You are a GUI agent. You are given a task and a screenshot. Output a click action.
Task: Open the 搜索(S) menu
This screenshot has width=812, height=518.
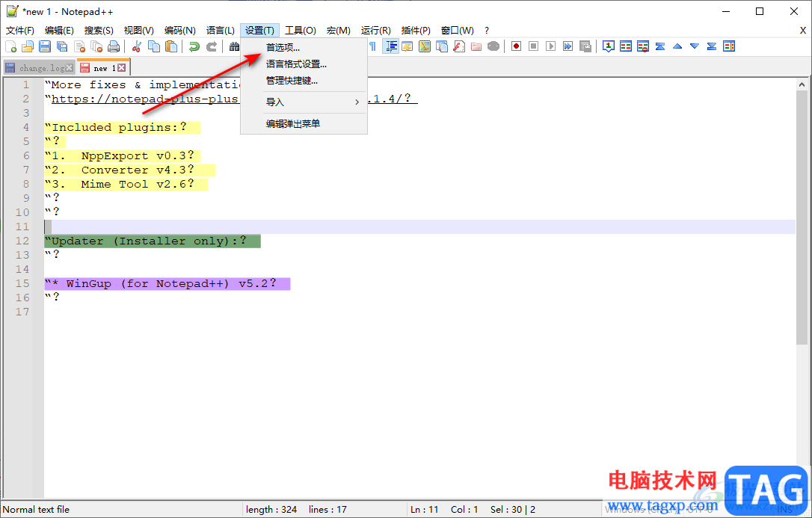pos(99,31)
